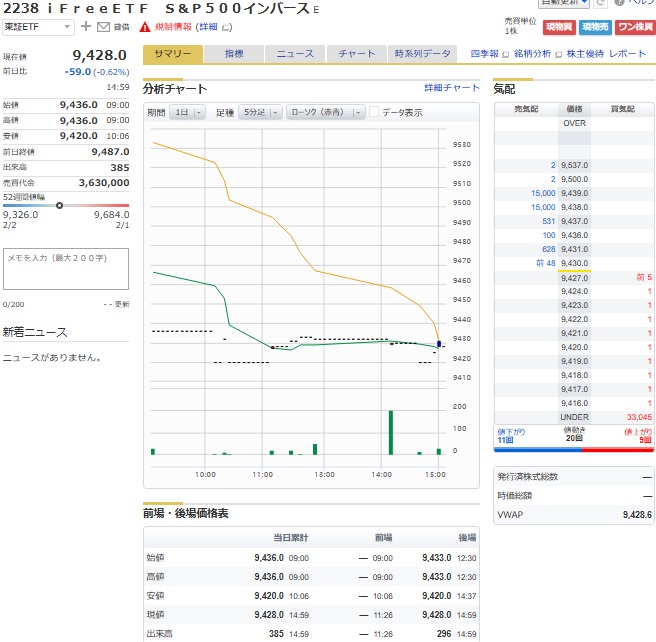Switch to the ニュース tab
This screenshot has height=642, width=656.
pyautogui.click(x=295, y=54)
